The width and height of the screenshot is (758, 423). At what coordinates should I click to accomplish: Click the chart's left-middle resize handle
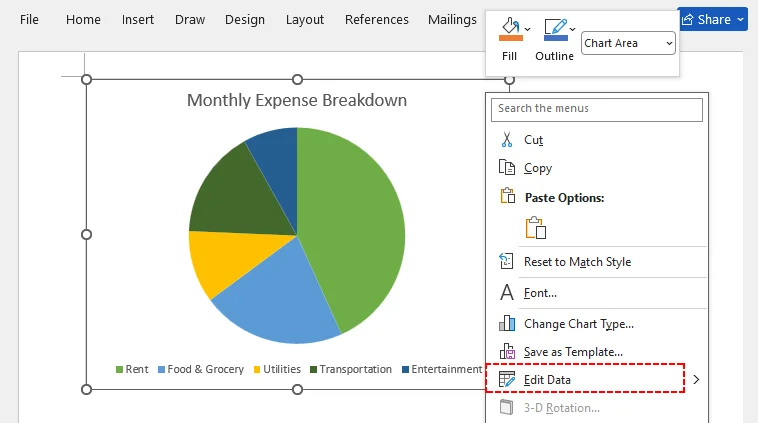click(87, 234)
